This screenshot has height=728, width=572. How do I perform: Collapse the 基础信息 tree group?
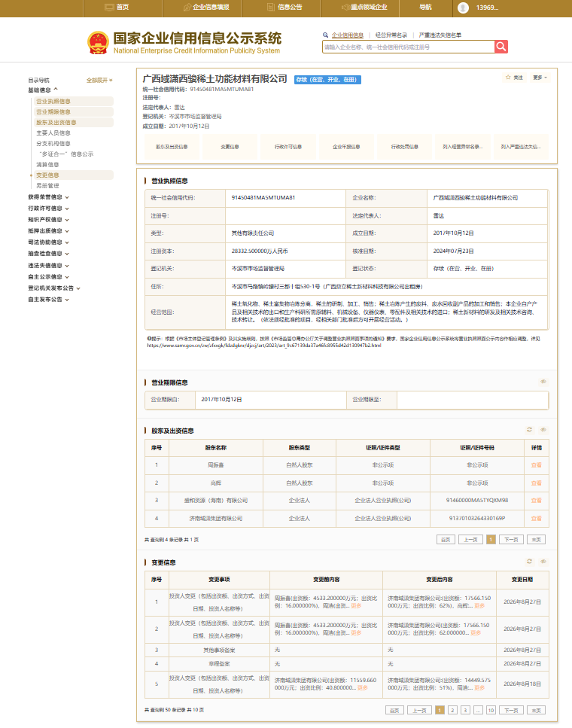tap(43, 90)
